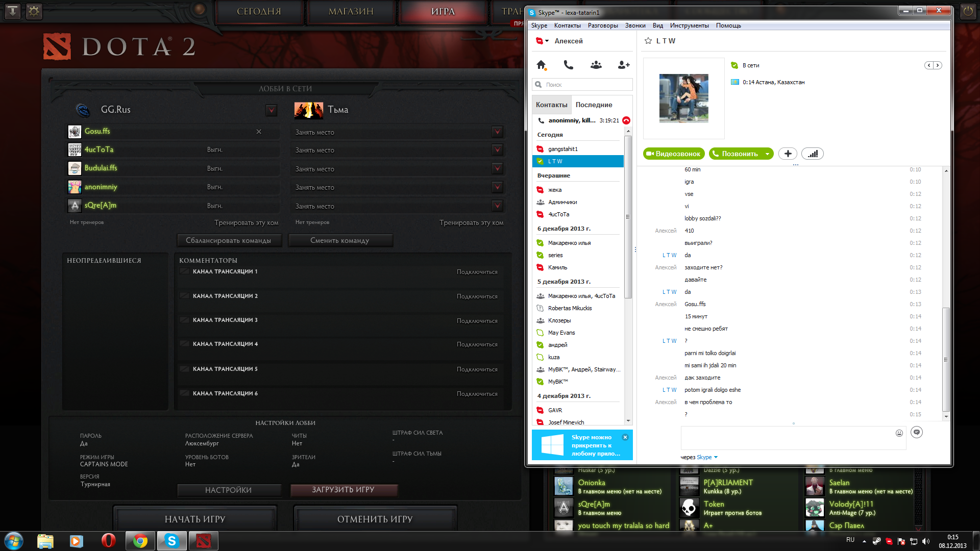Mark LTW as favorite with star
The height and width of the screenshot is (551, 980).
coord(648,41)
